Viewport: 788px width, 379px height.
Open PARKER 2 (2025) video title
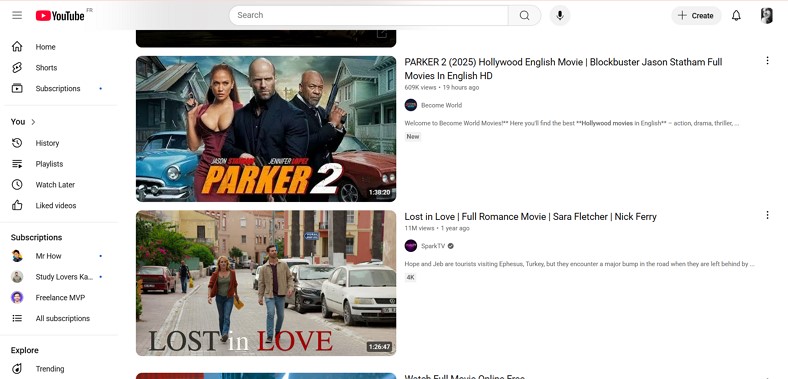point(563,69)
